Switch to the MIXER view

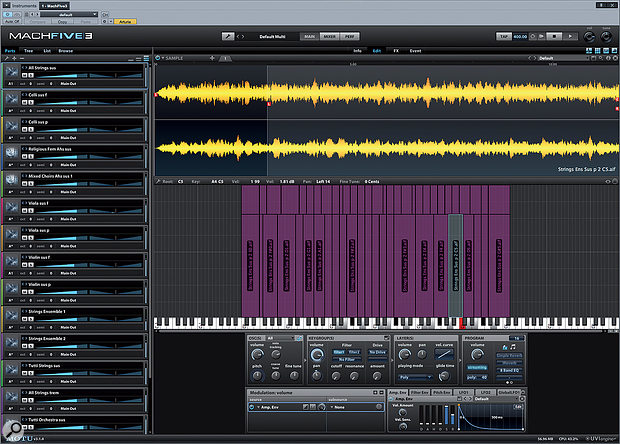tap(329, 36)
